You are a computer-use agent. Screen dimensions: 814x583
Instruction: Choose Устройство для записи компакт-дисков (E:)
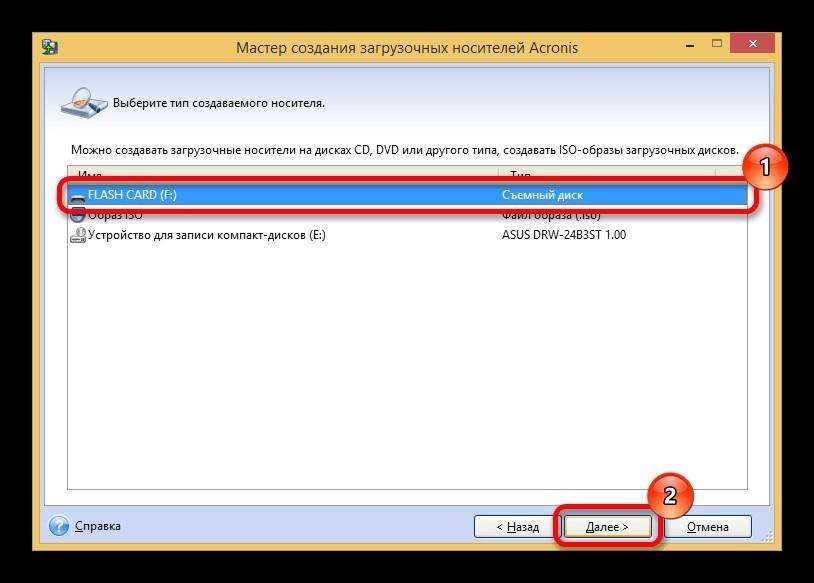coord(407,235)
